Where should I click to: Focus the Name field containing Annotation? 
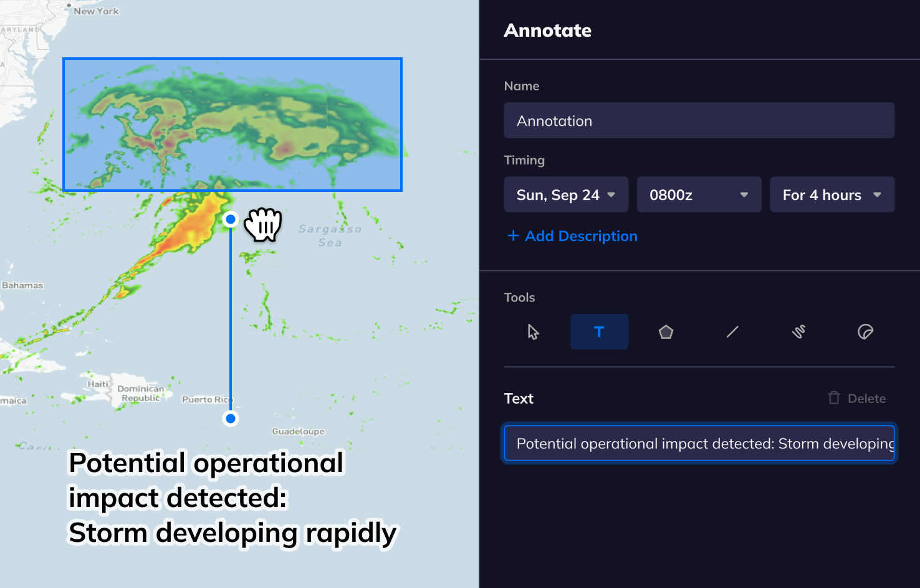(x=699, y=121)
